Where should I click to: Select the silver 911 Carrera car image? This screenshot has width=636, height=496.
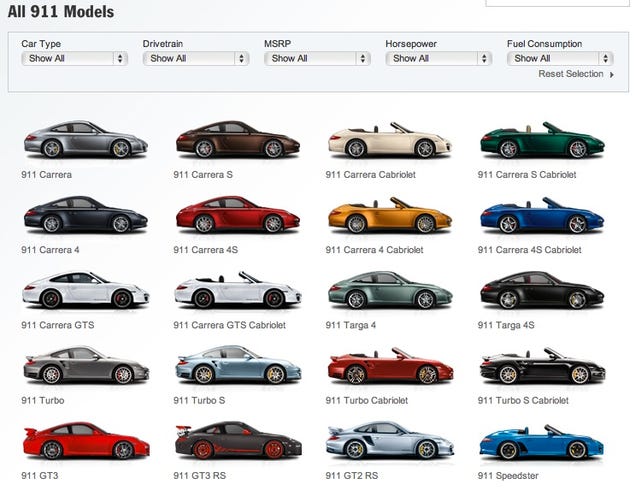click(x=86, y=140)
